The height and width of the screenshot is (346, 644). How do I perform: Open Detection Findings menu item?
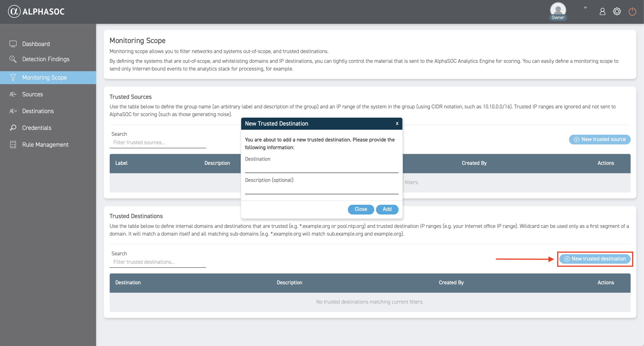(x=46, y=59)
